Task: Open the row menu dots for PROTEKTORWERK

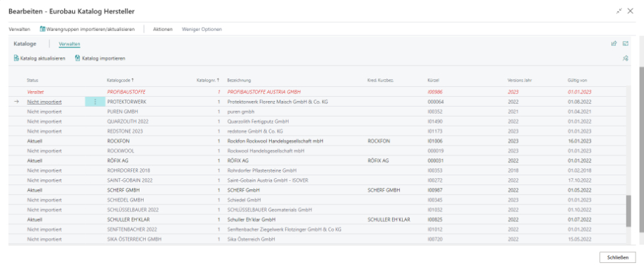Action: point(96,102)
